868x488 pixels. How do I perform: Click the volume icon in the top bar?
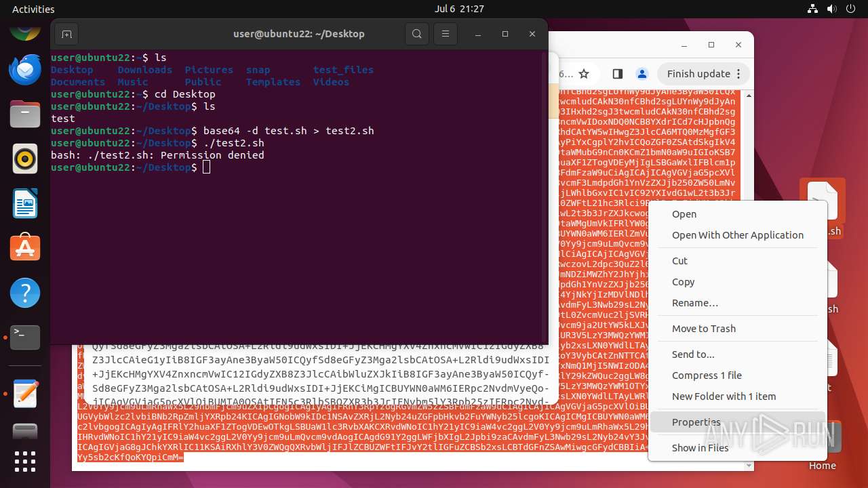[x=832, y=9]
